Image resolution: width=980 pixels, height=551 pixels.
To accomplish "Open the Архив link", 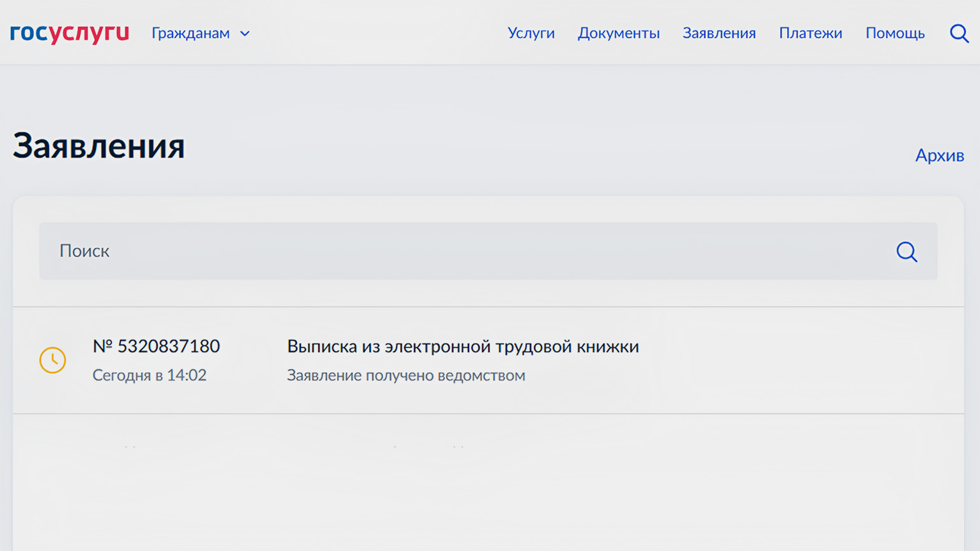I will 939,155.
